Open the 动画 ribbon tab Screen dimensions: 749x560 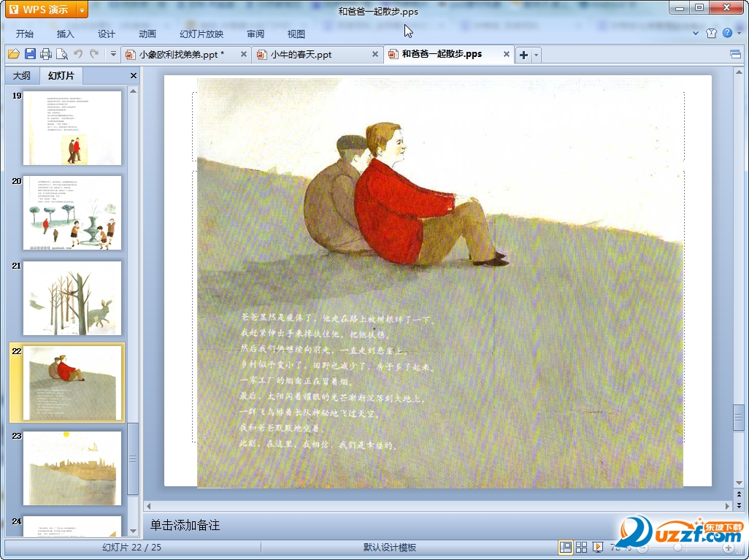click(x=147, y=34)
